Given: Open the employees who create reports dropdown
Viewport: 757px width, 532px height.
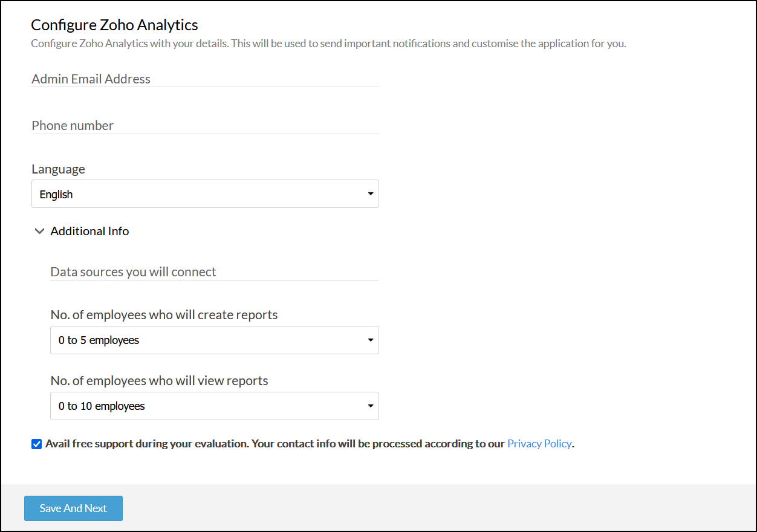Looking at the screenshot, I should 215,340.
